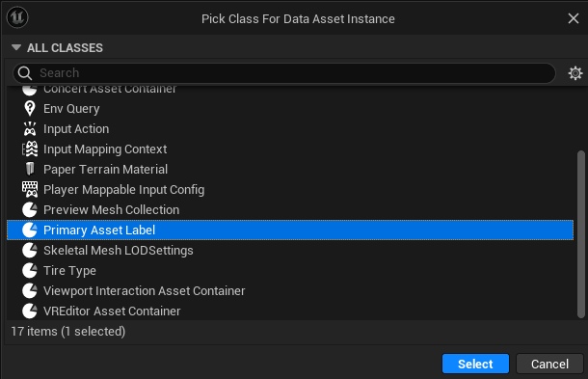Pick Skeletal Mesh LODSettings class
The width and height of the screenshot is (588, 379).
point(290,251)
